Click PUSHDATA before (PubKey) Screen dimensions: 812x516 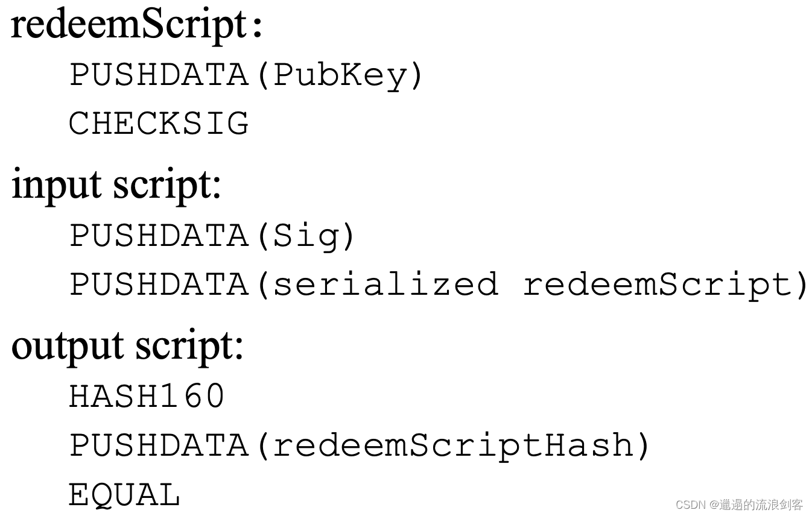point(159,75)
